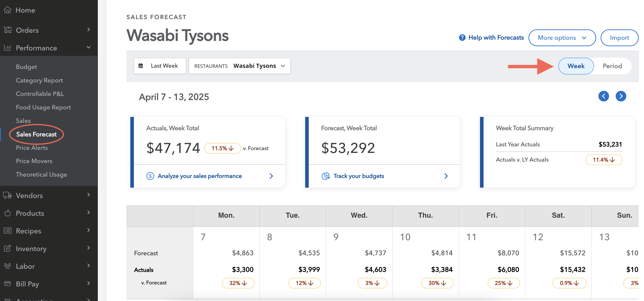
Task: Click the Last Year Actuals value $53,231
Action: pos(610,145)
